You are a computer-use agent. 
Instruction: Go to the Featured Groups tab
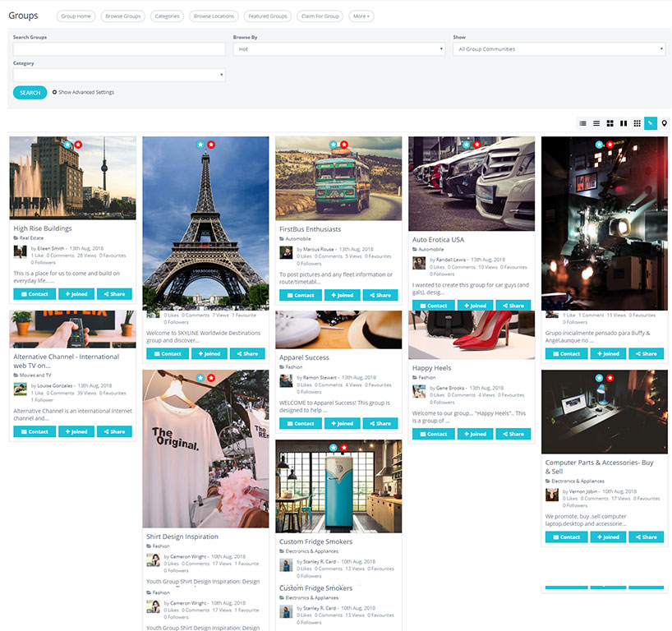[268, 16]
